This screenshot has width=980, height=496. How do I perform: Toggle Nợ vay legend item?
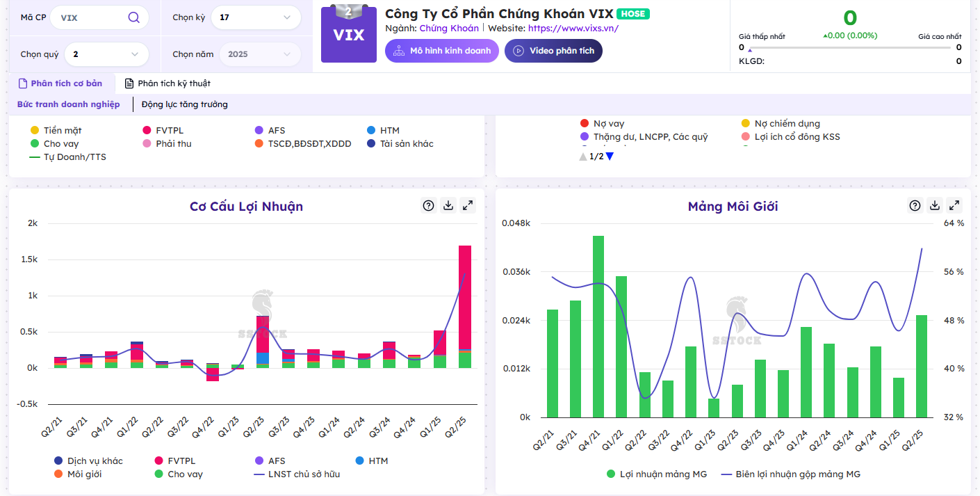(602, 123)
